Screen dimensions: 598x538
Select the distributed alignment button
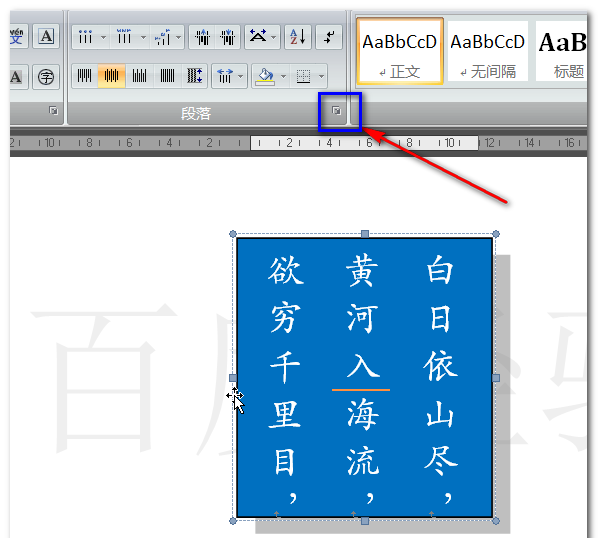pos(195,76)
